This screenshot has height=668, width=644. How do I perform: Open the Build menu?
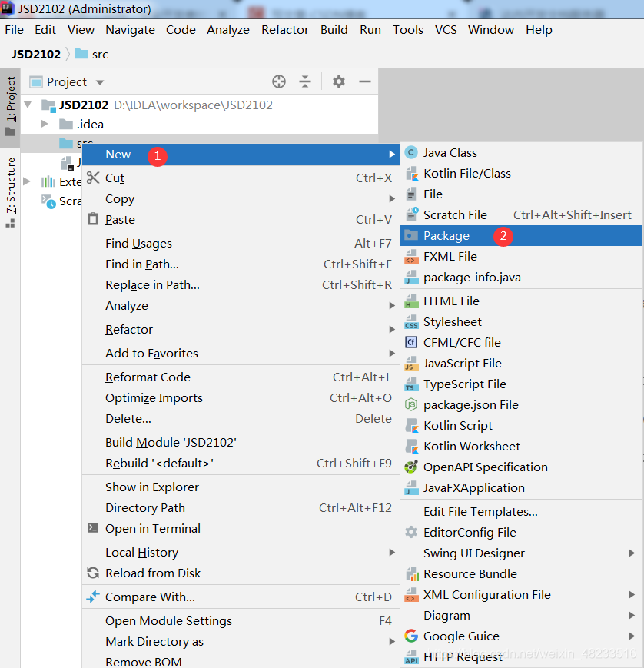coord(334,30)
